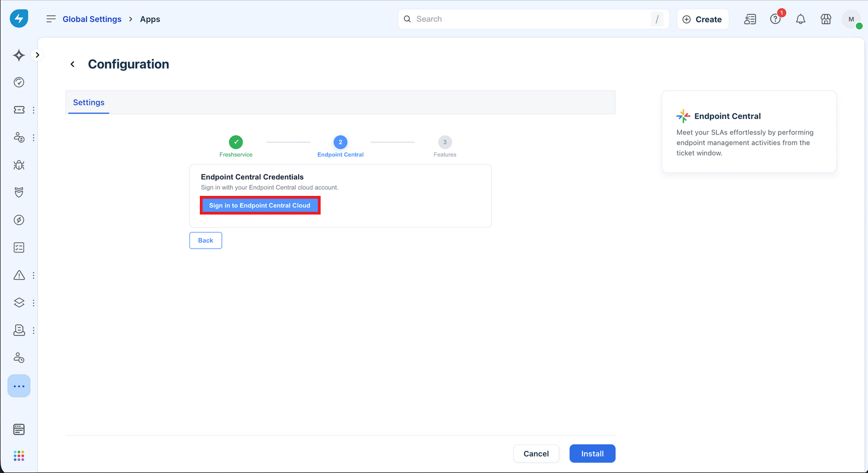Open the M profile avatar

(x=851, y=19)
